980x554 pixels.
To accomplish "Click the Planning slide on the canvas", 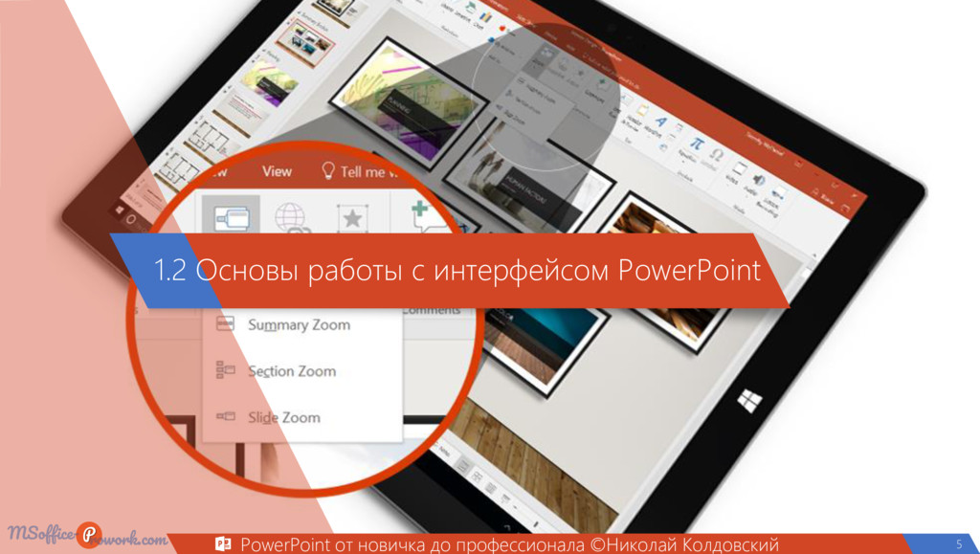I will (x=408, y=103).
